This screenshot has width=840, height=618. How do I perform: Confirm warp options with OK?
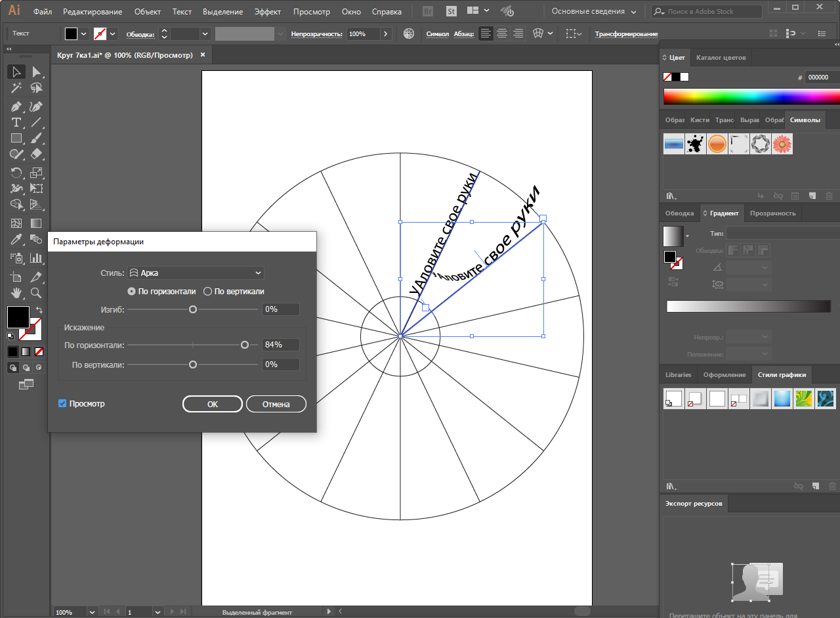(212, 405)
